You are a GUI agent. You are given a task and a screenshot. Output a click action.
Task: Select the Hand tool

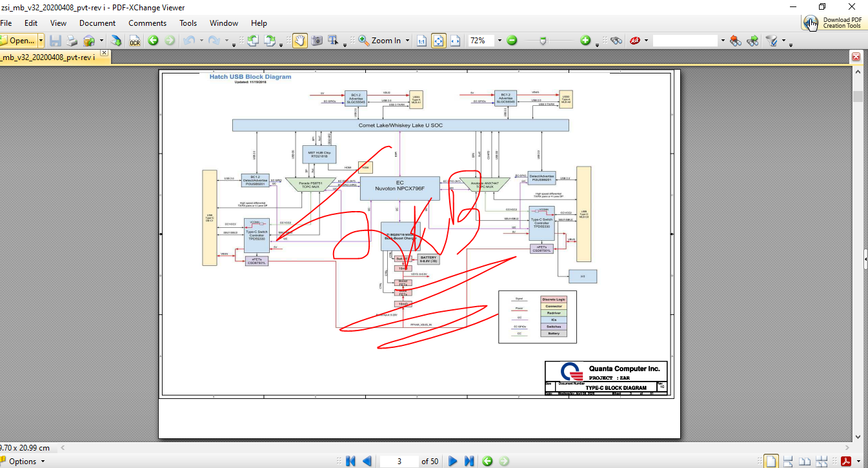pos(299,41)
